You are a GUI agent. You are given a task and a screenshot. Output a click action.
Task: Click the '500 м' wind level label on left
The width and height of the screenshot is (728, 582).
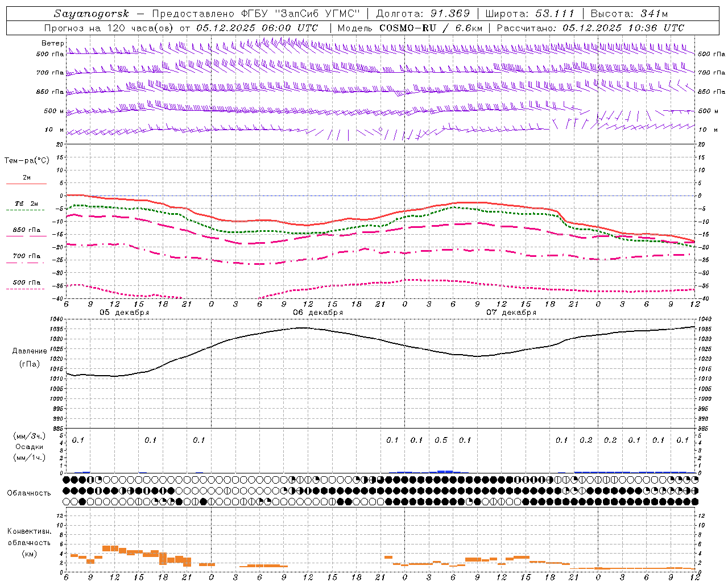click(55, 111)
